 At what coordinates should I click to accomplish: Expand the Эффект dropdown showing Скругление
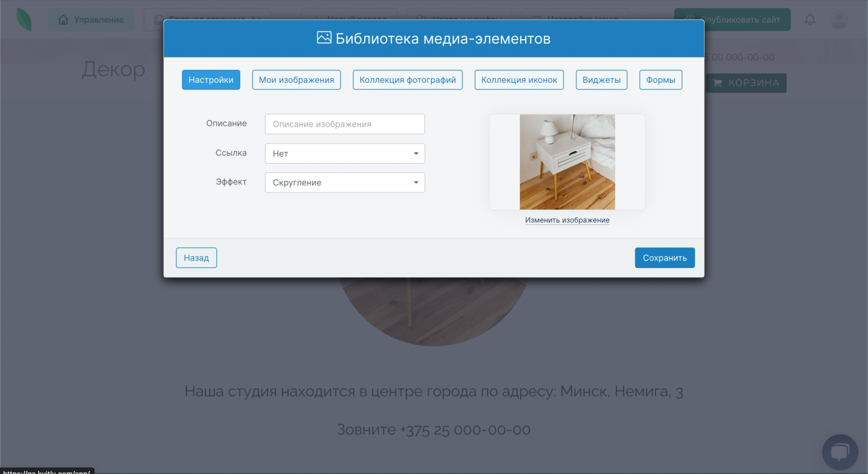(x=345, y=182)
